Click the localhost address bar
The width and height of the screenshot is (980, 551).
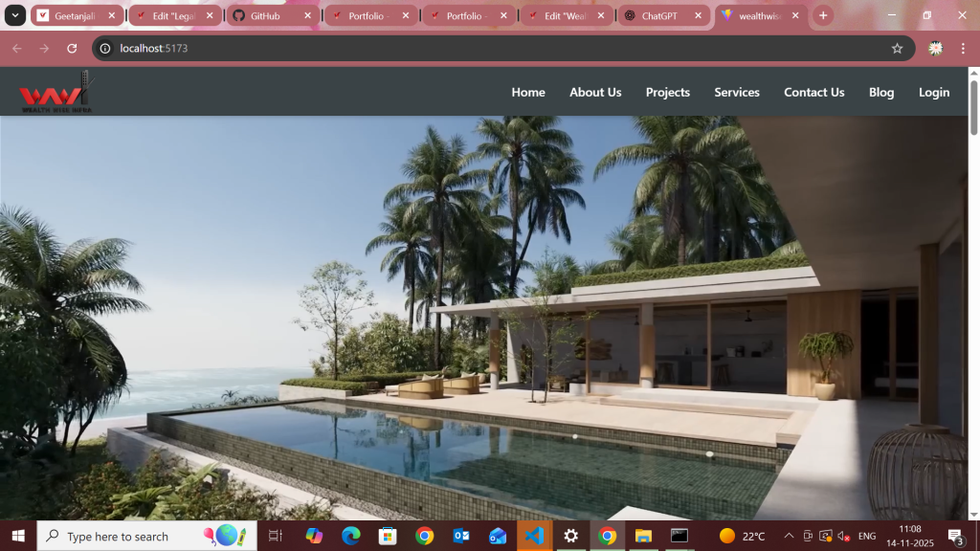click(x=479, y=49)
